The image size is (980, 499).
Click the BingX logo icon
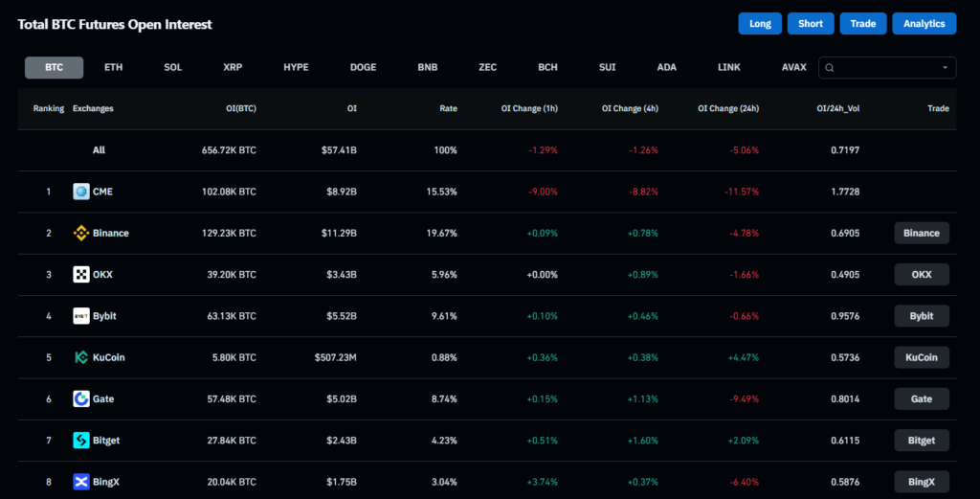coord(81,481)
